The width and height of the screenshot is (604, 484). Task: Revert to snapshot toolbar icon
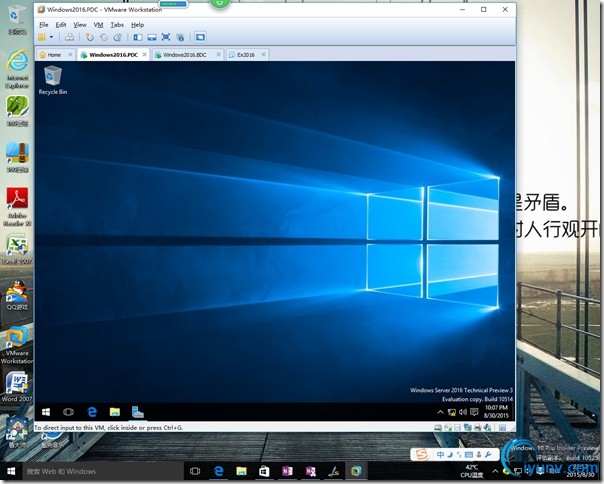pos(104,37)
